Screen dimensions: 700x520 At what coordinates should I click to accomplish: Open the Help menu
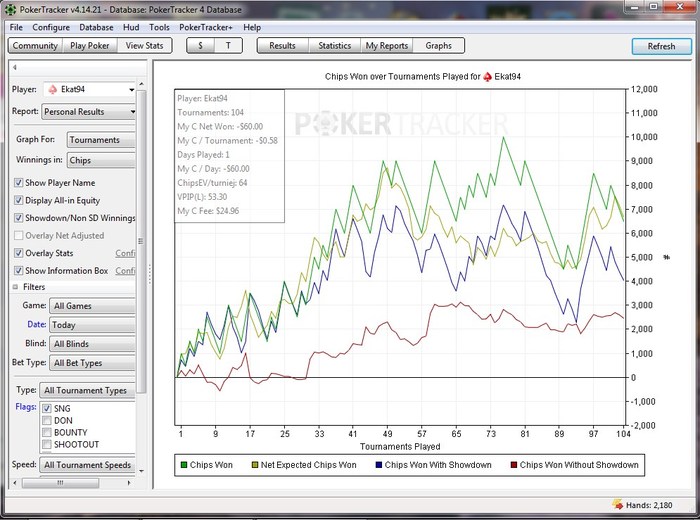click(252, 27)
